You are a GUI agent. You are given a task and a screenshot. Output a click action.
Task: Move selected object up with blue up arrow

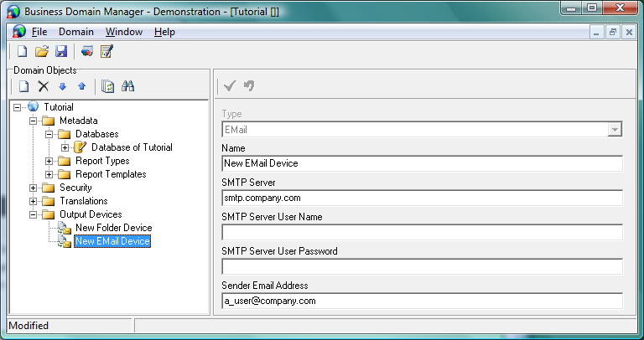tap(81, 86)
